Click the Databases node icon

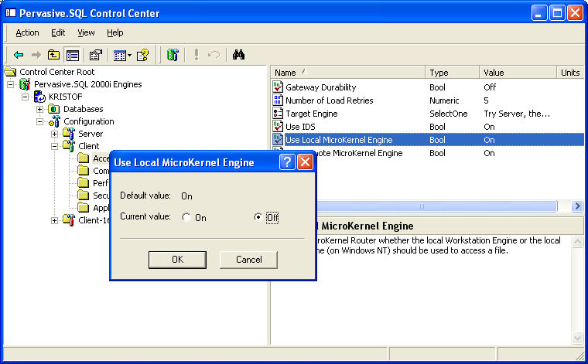[x=54, y=109]
